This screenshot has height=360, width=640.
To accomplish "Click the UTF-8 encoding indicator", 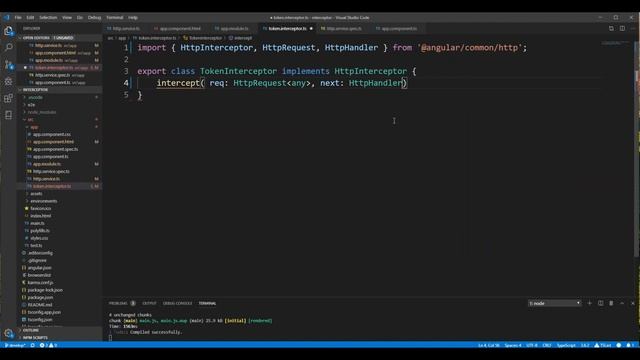I will click(532, 345).
